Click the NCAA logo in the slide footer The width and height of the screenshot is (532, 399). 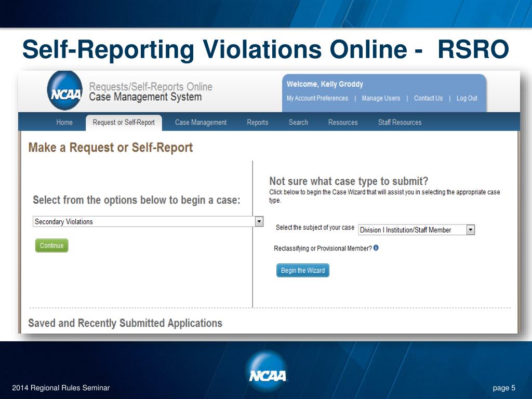(x=267, y=372)
